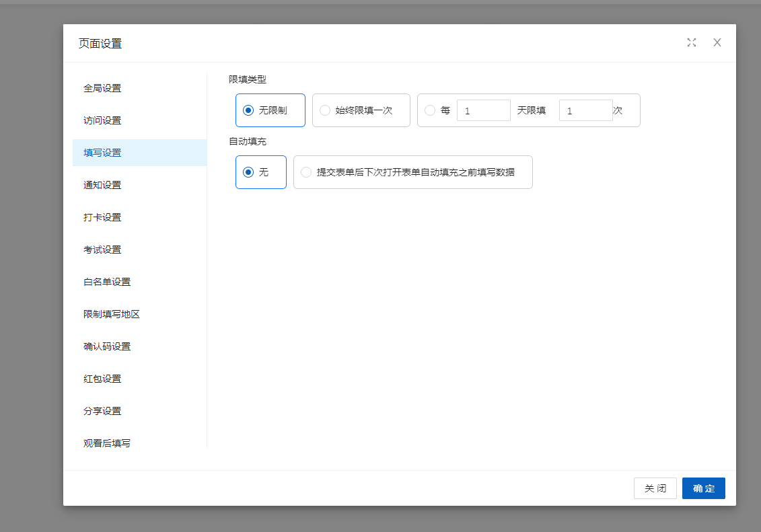
Task: Open the 考试设置 section
Action: [x=102, y=250]
